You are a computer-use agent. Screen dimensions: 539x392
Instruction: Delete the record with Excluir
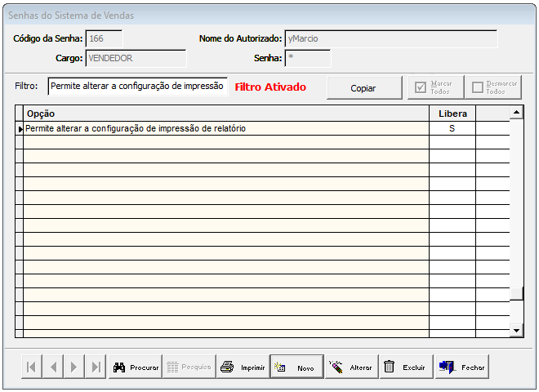point(405,367)
